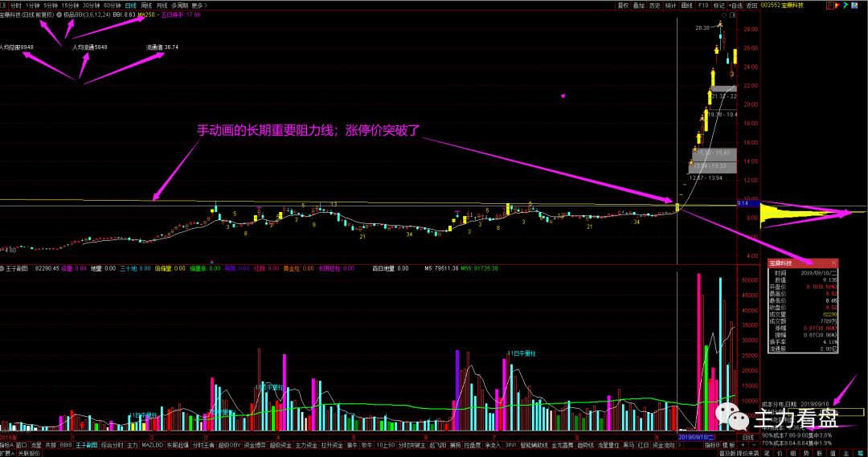Click the small panel icon left of 分时

3,6
